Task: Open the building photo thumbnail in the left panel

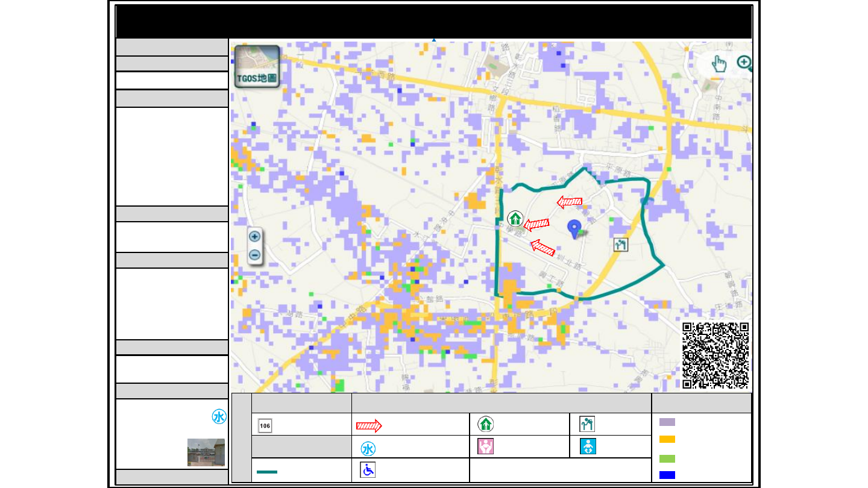Action: (x=206, y=452)
